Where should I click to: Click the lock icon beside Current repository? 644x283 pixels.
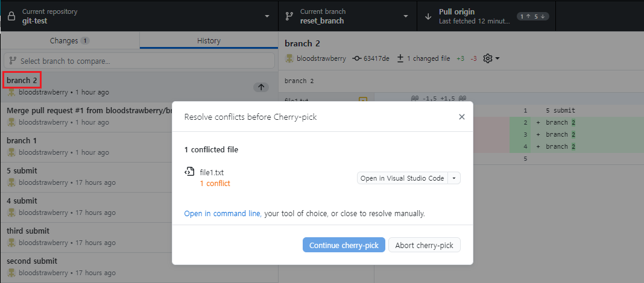[11, 16]
